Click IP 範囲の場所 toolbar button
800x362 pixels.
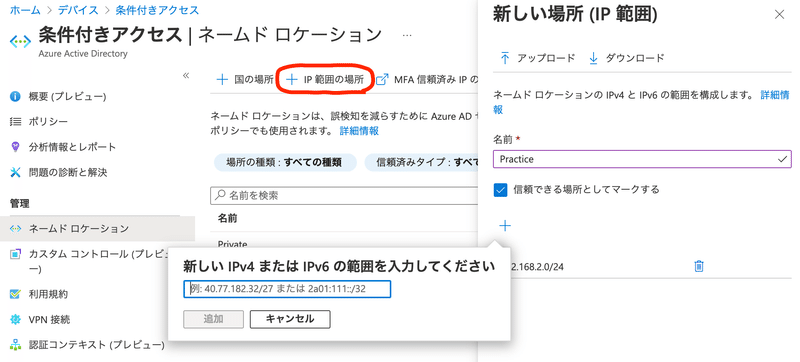pyautogui.click(x=324, y=80)
